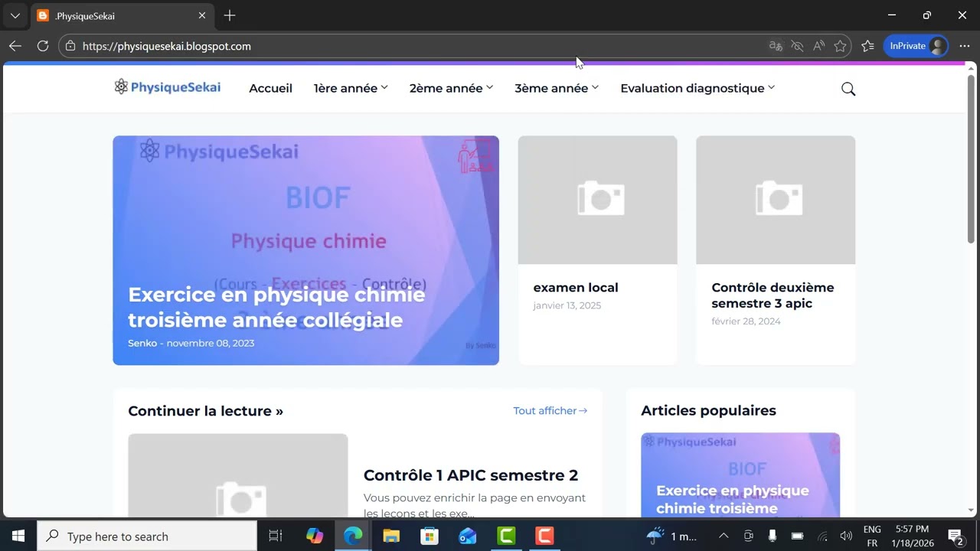
Task: Open the site search magnifier icon
Action: coord(848,89)
